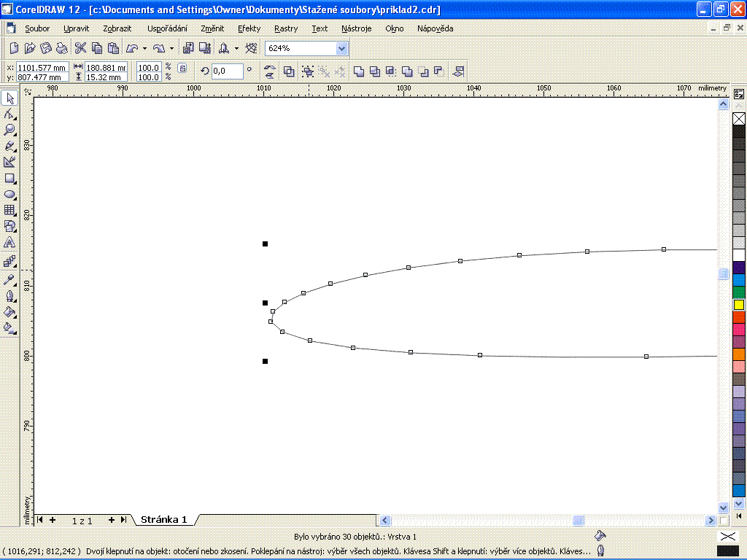Open the zoom level dropdown

[x=341, y=48]
